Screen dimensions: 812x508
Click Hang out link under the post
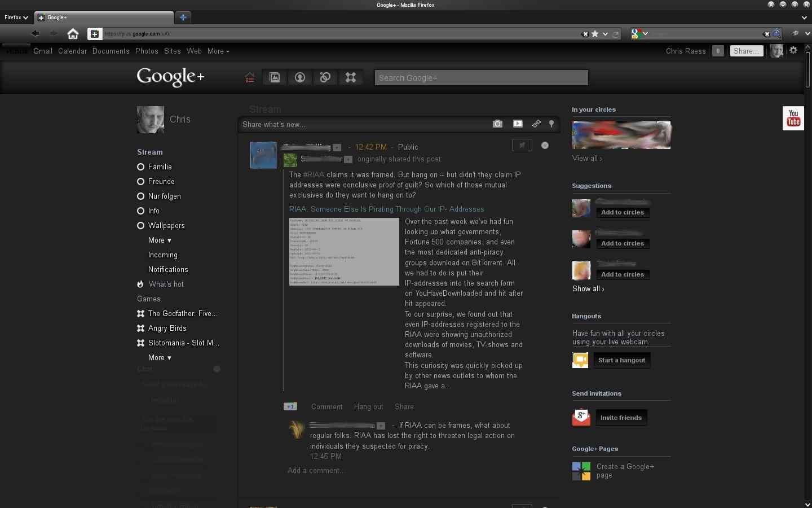click(368, 406)
